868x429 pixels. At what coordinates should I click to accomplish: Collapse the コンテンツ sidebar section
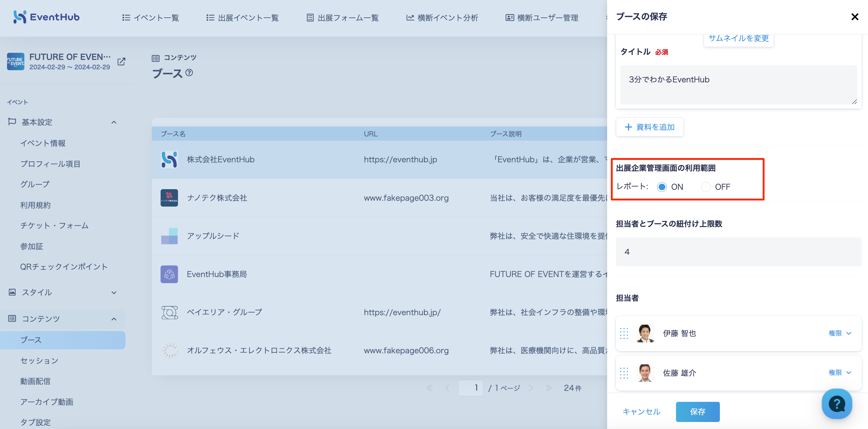pos(114,319)
